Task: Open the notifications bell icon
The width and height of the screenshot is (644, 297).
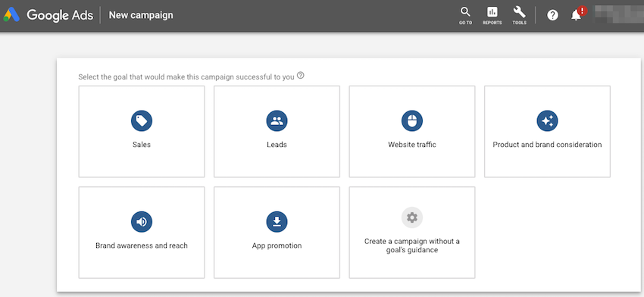Action: click(576, 16)
